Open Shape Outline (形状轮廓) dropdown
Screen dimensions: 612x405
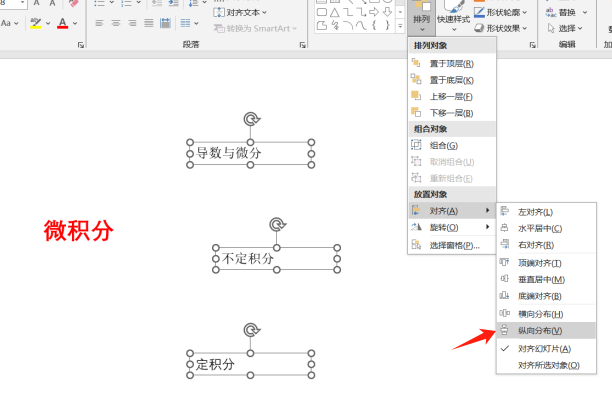[501, 12]
